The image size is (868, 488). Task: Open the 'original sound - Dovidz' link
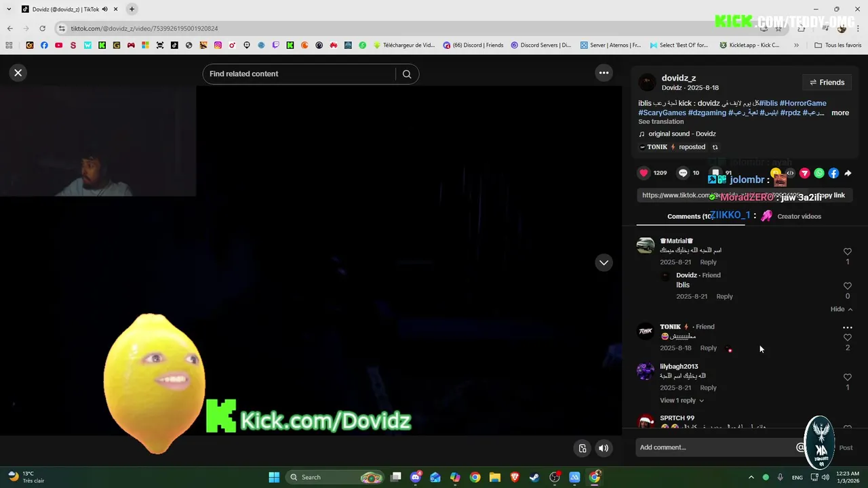click(x=682, y=134)
